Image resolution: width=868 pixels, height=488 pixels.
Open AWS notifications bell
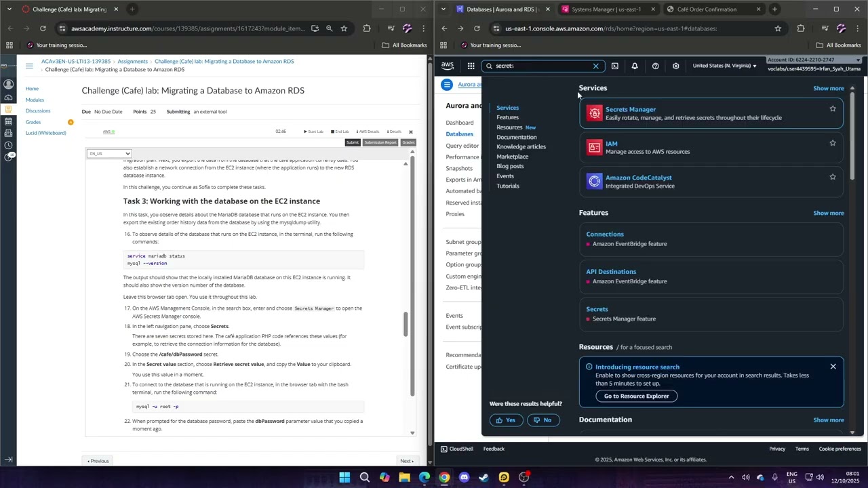pyautogui.click(x=635, y=66)
